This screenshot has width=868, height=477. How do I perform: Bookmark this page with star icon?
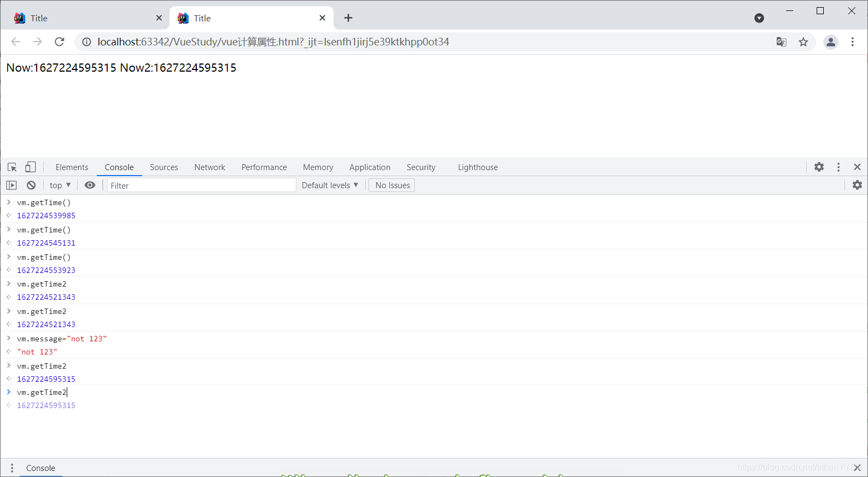click(x=803, y=42)
